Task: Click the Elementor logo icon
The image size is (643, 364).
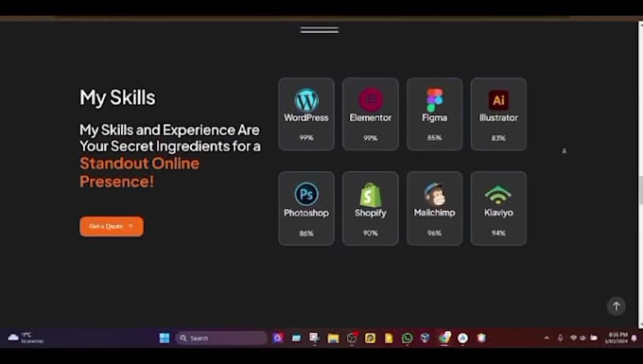Action: (371, 99)
